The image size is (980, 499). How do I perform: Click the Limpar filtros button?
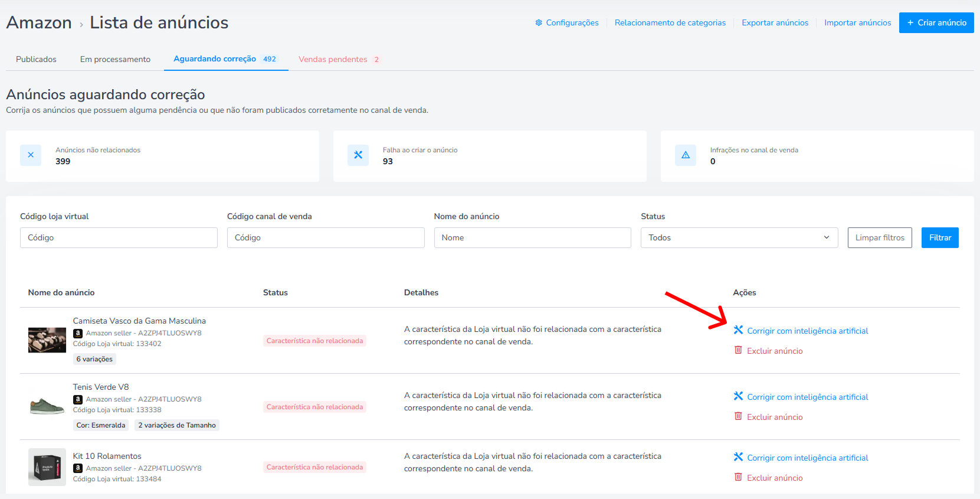point(880,237)
